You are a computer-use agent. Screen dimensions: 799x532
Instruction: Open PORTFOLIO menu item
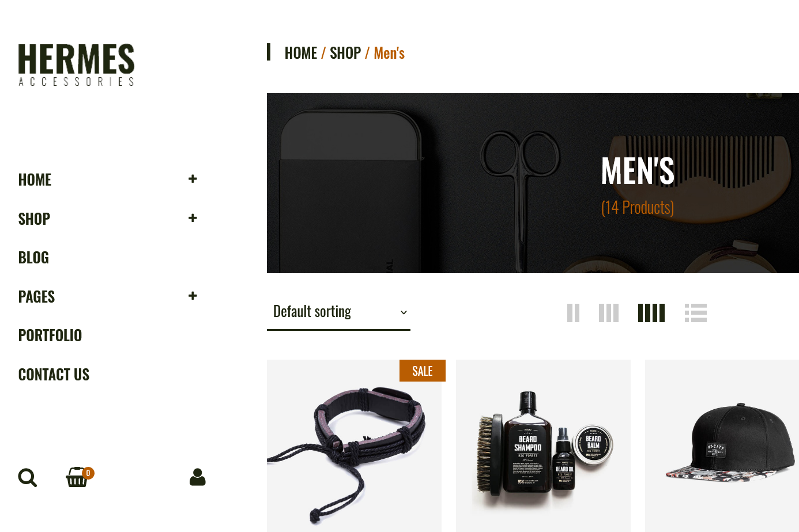(50, 335)
